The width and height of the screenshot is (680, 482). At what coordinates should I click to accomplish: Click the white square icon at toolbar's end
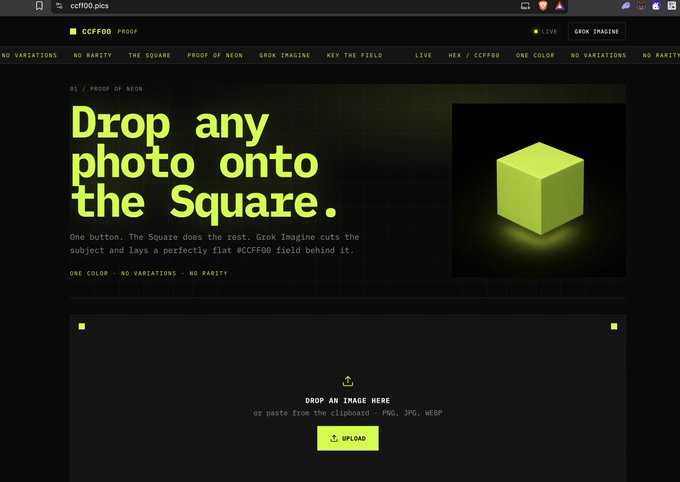(x=671, y=6)
